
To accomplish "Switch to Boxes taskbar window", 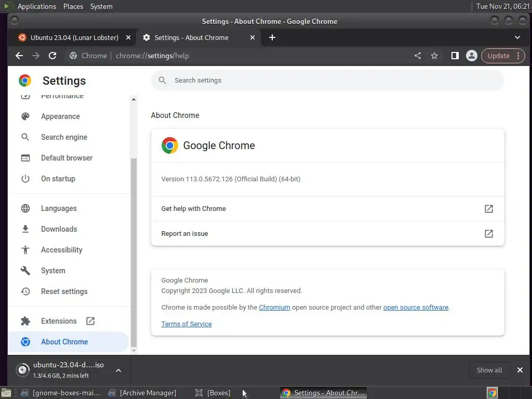I will [x=213, y=393].
